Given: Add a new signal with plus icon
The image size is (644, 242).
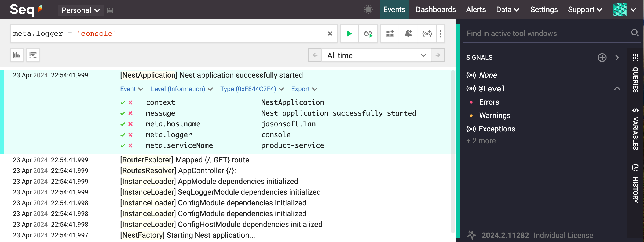Looking at the screenshot, I should (x=602, y=58).
